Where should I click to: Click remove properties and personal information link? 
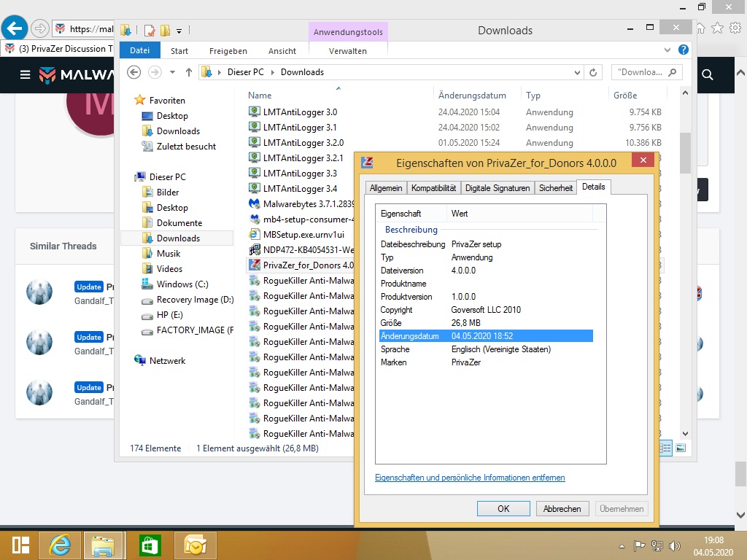pyautogui.click(x=470, y=478)
